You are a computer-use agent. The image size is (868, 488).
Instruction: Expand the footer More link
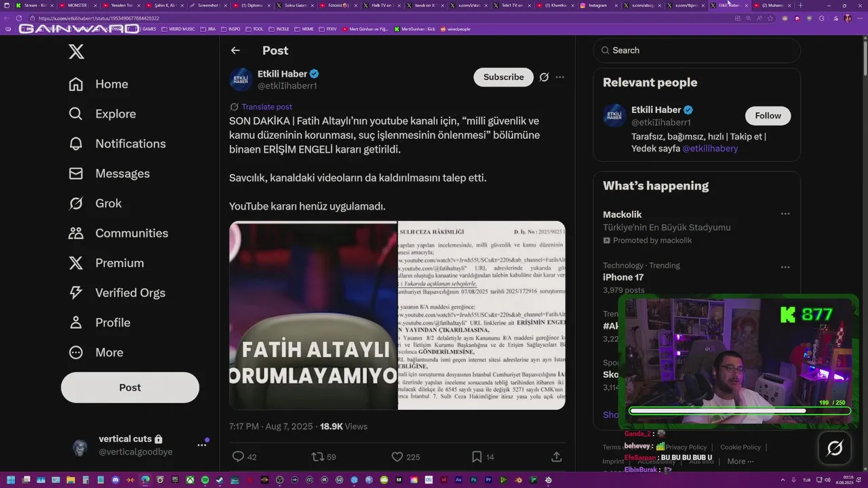point(741,462)
